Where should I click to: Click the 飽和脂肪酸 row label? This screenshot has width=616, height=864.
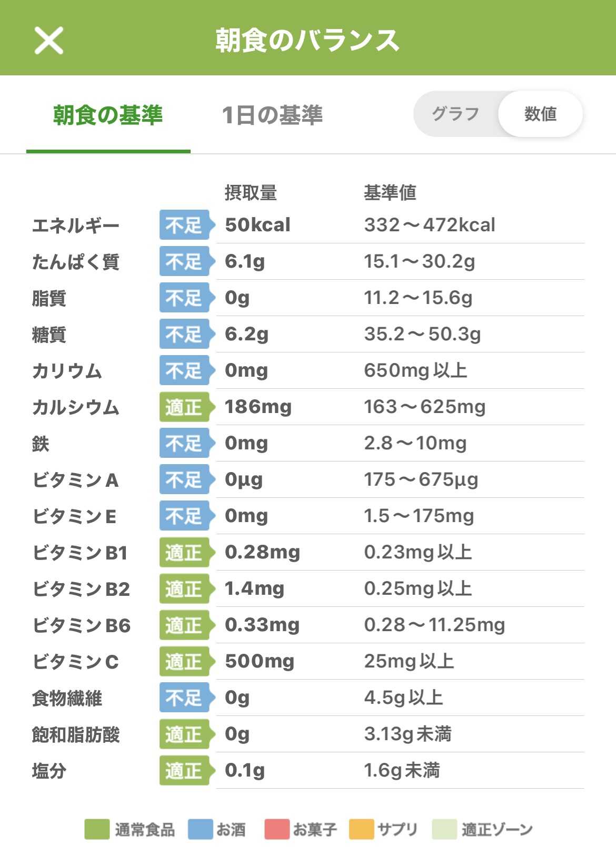tap(76, 734)
